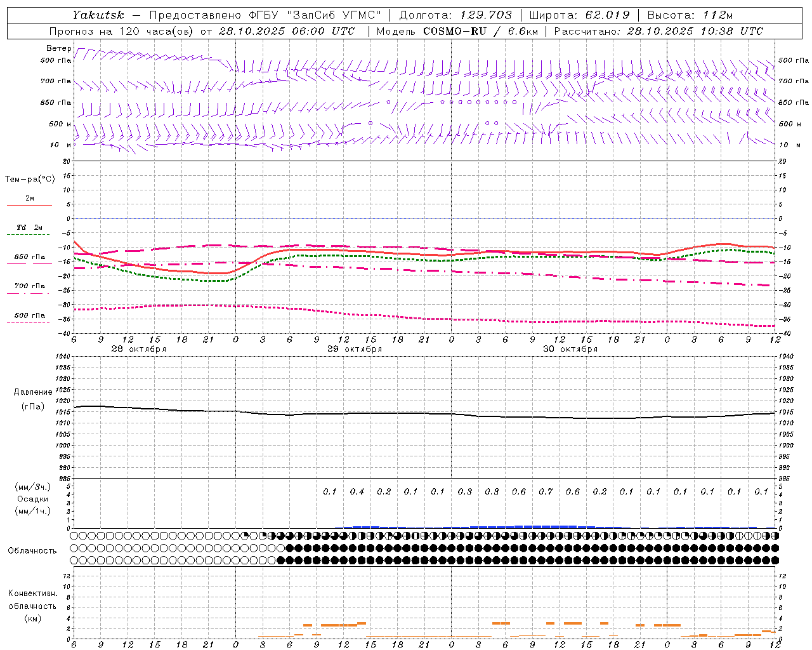The image size is (812, 650).
Task: Click the 28 октября date label
Action: 139,349
